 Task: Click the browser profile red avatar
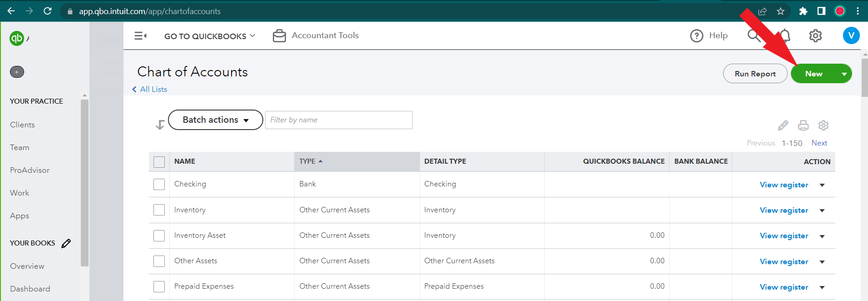[x=840, y=11]
